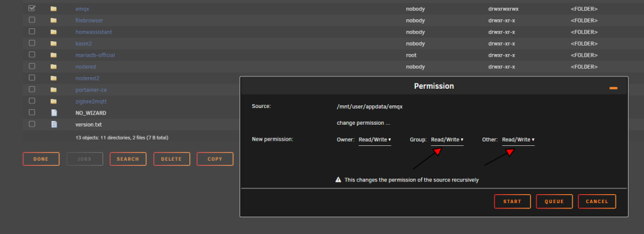Check the nodered2 checkbox
The height and width of the screenshot is (234, 644).
click(32, 77)
